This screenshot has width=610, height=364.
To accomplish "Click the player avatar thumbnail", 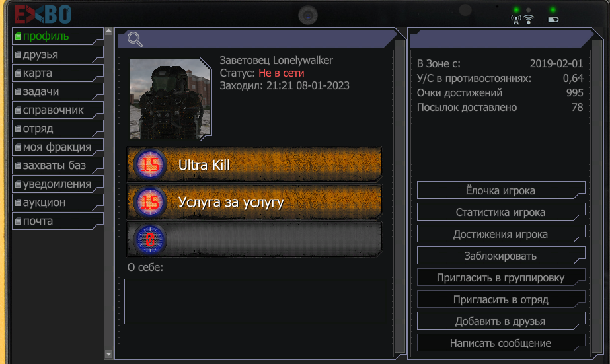I will (170, 99).
